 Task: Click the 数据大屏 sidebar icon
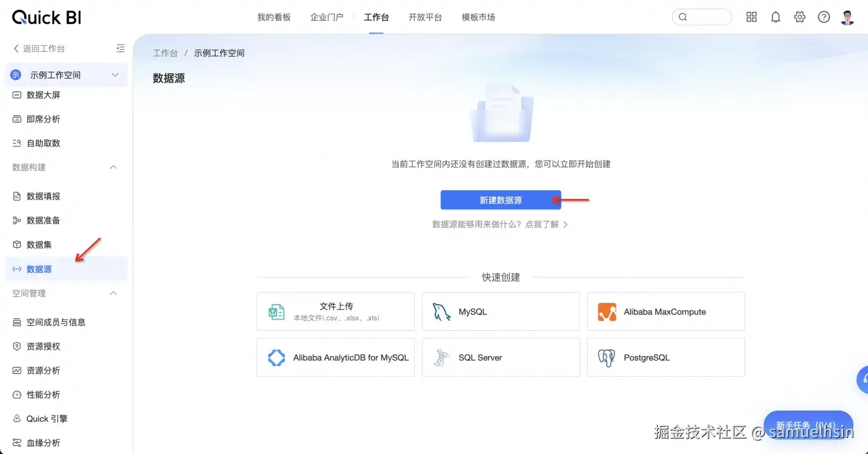point(17,95)
